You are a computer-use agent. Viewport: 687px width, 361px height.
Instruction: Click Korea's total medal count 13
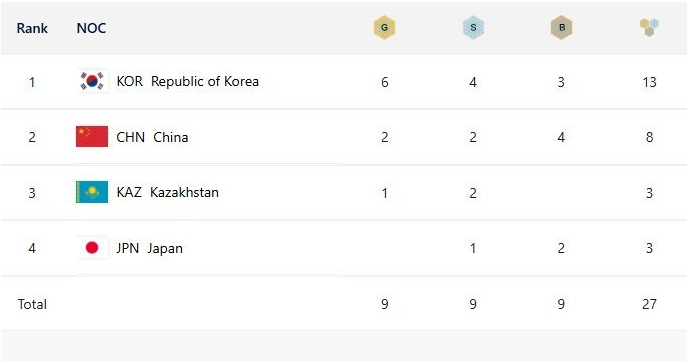[x=649, y=82]
